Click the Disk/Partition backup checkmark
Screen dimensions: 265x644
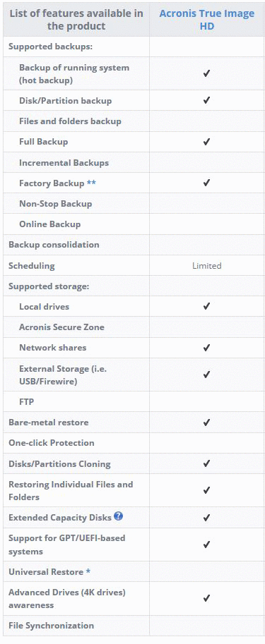tap(206, 100)
